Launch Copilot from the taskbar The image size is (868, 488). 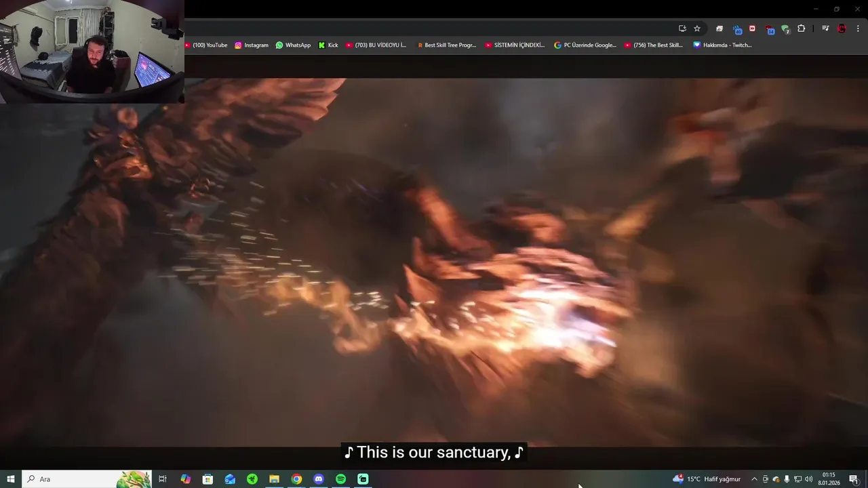pyautogui.click(x=185, y=479)
